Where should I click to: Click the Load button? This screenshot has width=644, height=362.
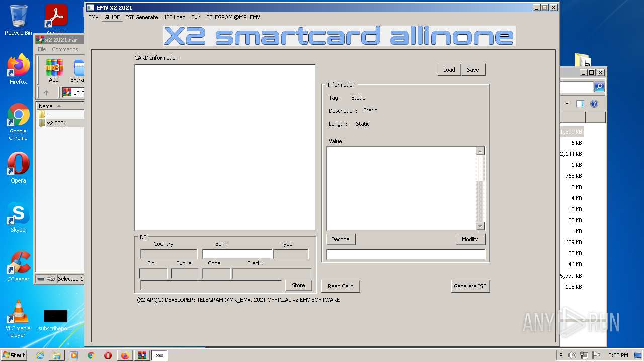click(x=449, y=70)
